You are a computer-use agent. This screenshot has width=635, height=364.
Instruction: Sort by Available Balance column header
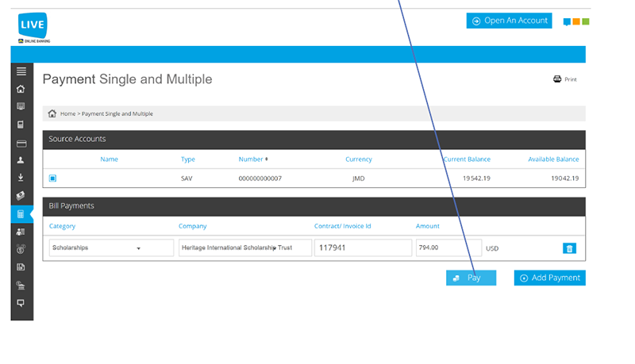coord(553,159)
